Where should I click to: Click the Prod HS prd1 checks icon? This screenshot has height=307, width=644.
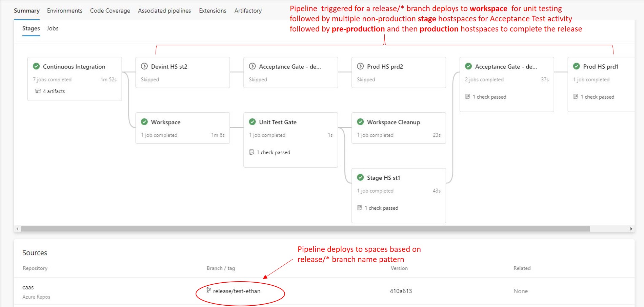coord(576,97)
